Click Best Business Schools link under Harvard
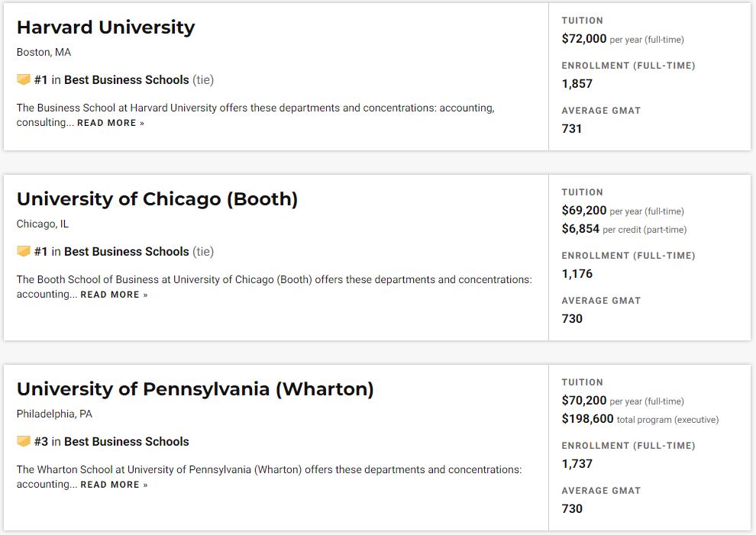The image size is (756, 535). [x=126, y=79]
